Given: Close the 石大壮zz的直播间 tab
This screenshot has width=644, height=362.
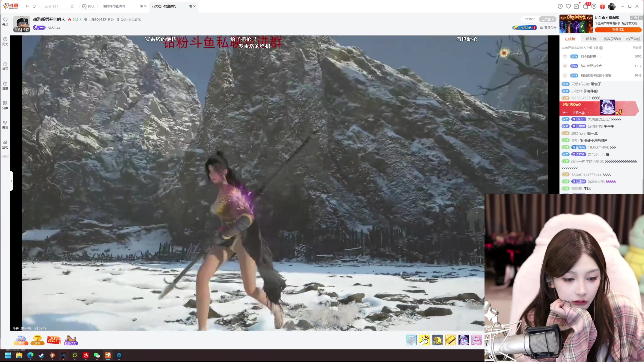Looking at the screenshot, I should pos(194,6).
